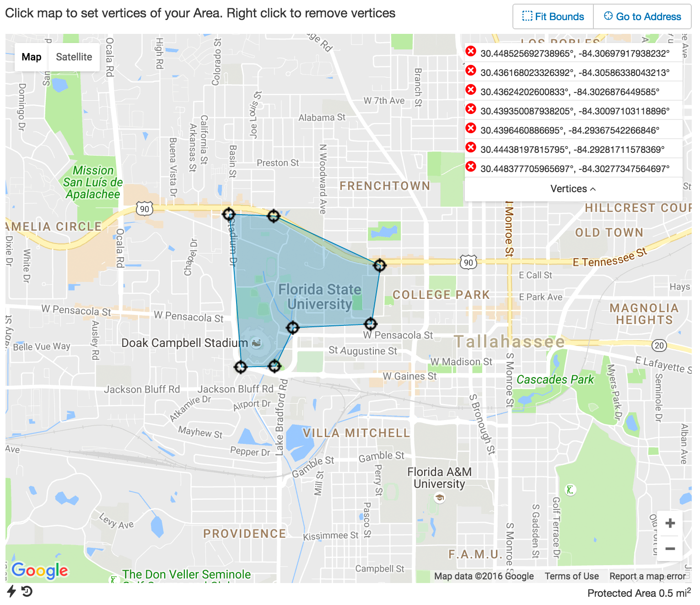Click the inner vertex near Doak Campbell Stadium
Image resolution: width=700 pixels, height=605 pixels.
(293, 327)
